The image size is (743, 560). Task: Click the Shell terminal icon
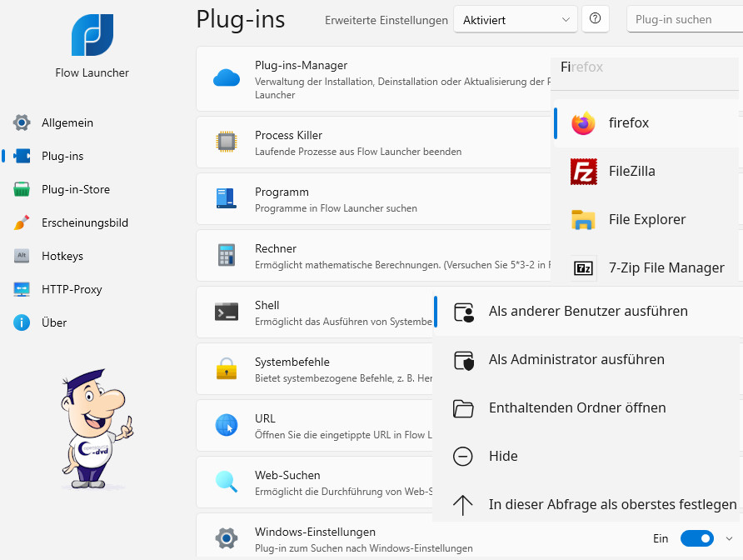pos(226,312)
